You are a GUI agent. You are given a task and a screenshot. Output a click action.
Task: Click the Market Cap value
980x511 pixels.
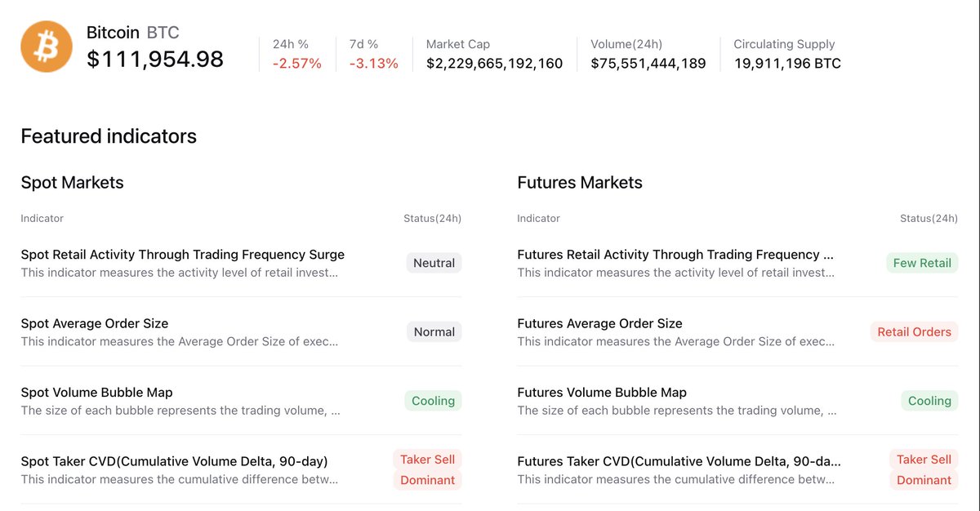[495, 64]
